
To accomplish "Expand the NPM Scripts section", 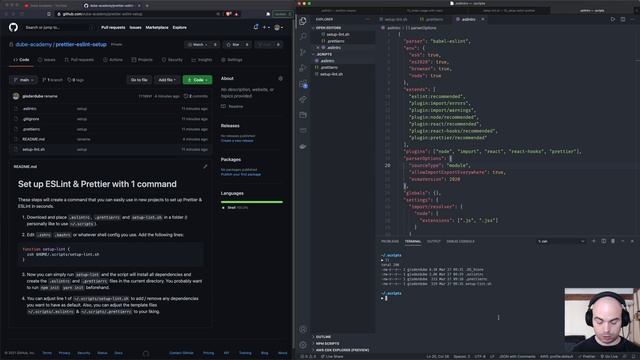I will (x=327, y=343).
